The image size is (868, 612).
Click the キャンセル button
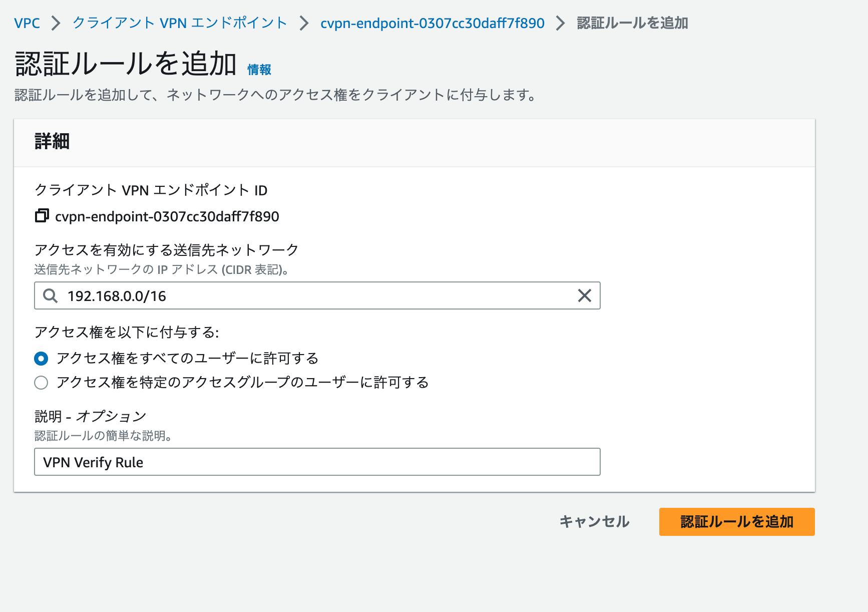(x=595, y=521)
